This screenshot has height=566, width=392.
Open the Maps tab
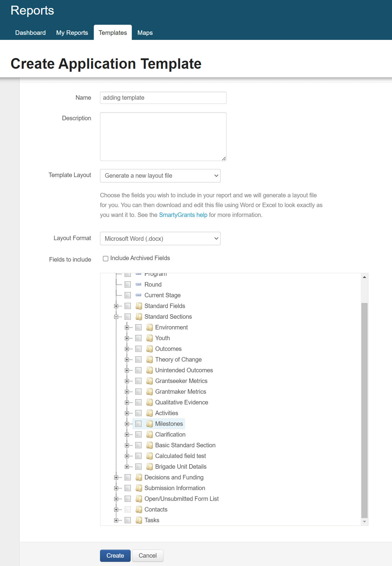(x=145, y=33)
